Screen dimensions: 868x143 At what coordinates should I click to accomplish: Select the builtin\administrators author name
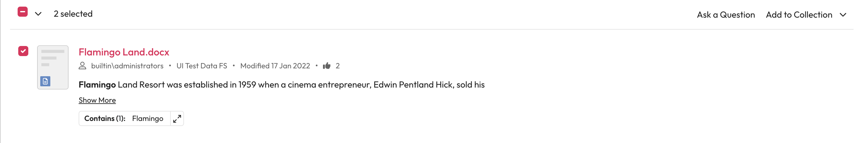[127, 66]
